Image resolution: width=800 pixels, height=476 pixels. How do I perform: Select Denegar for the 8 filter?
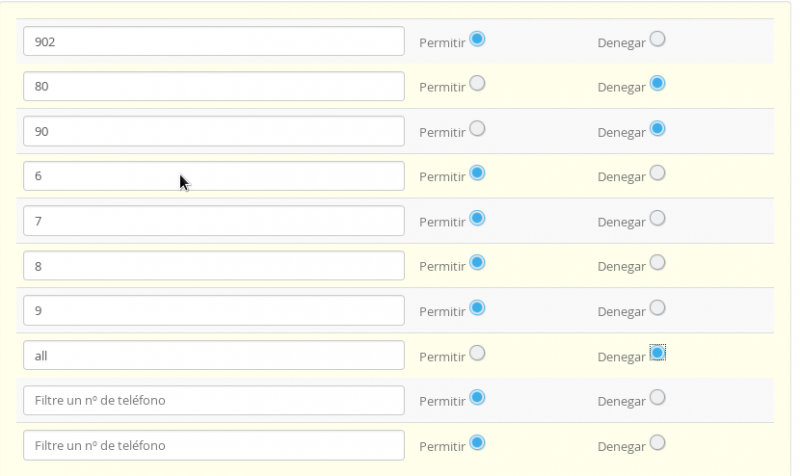[x=657, y=263]
